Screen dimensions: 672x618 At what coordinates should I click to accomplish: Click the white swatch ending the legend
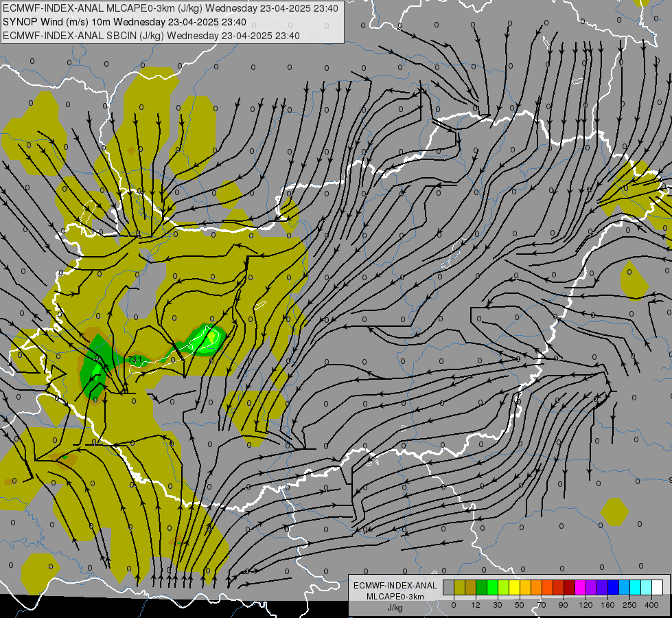tap(658, 587)
